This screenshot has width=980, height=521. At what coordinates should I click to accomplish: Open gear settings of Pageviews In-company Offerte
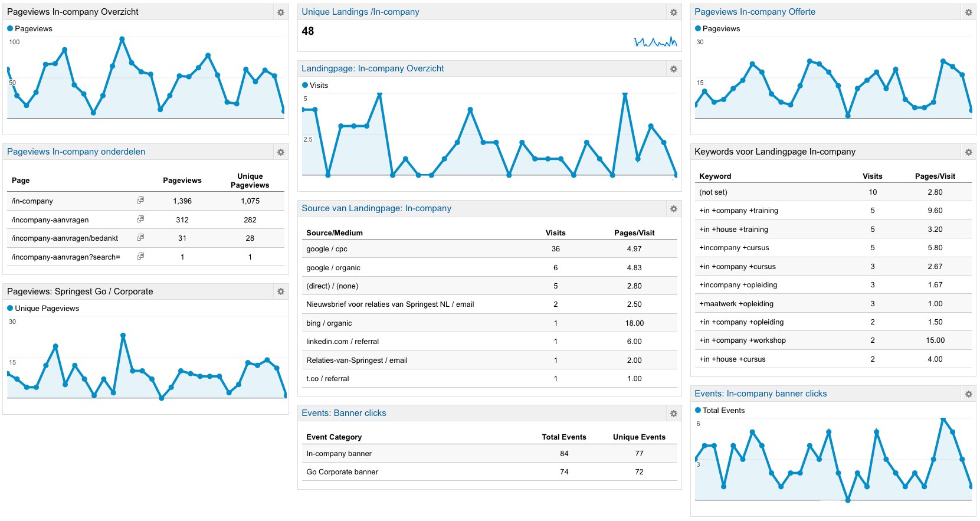tap(968, 12)
